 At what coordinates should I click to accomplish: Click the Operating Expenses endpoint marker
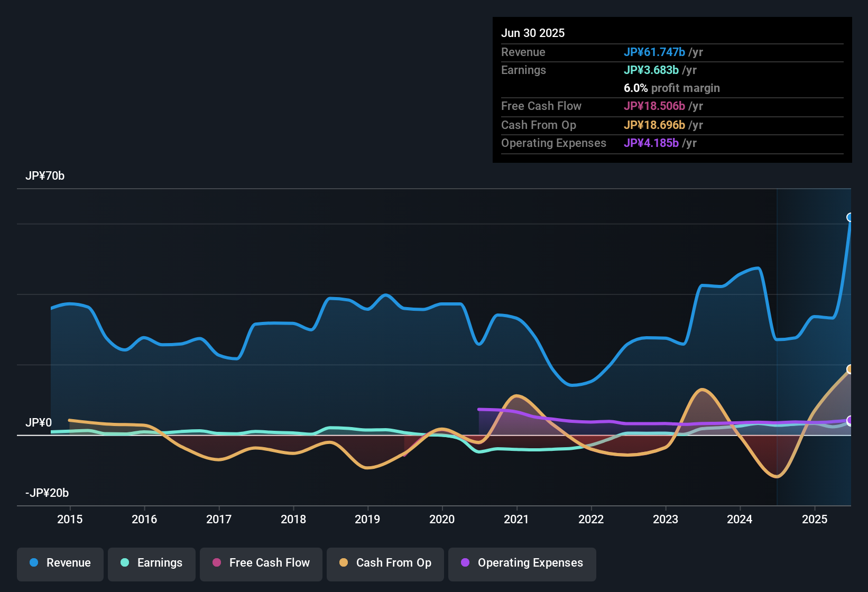pyautogui.click(x=851, y=421)
